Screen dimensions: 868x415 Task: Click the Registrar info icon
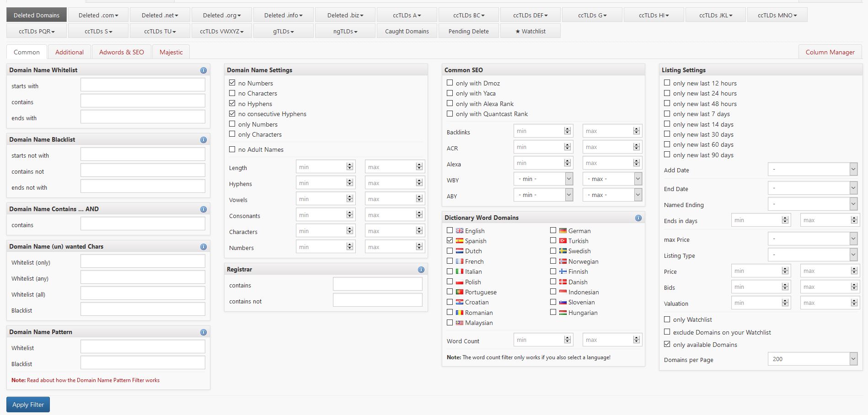pos(421,270)
